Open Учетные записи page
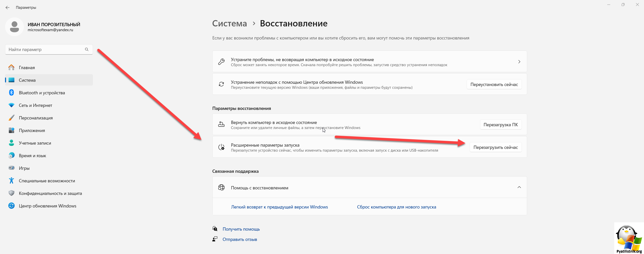Image resolution: width=644 pixels, height=254 pixels. [x=49, y=143]
